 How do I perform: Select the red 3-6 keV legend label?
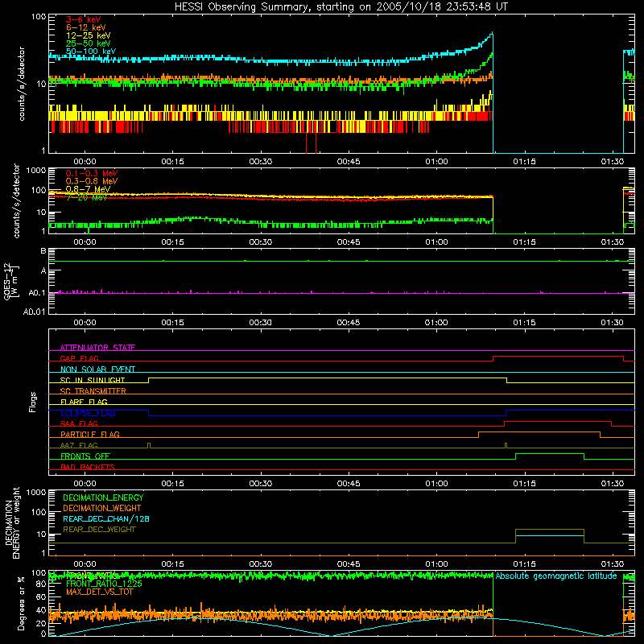83,19
